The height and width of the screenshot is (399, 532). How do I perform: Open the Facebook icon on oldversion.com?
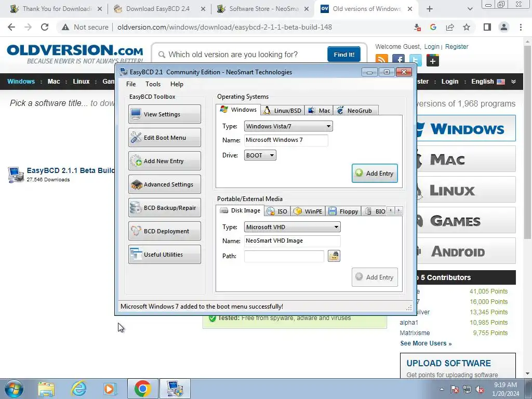398,60
